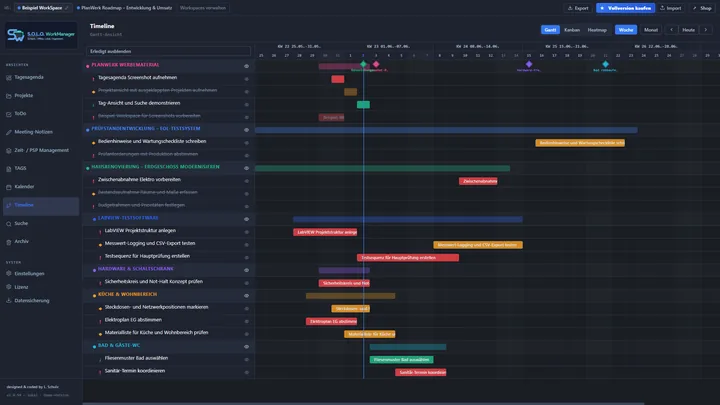
Task: Open the Suche magnifier icon
Action: [9, 224]
